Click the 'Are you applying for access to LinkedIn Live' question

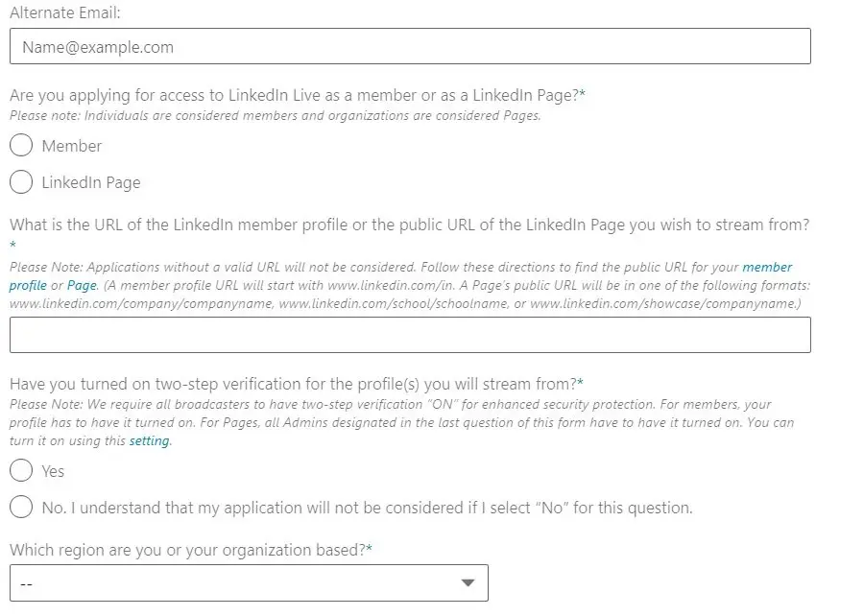tap(298, 95)
